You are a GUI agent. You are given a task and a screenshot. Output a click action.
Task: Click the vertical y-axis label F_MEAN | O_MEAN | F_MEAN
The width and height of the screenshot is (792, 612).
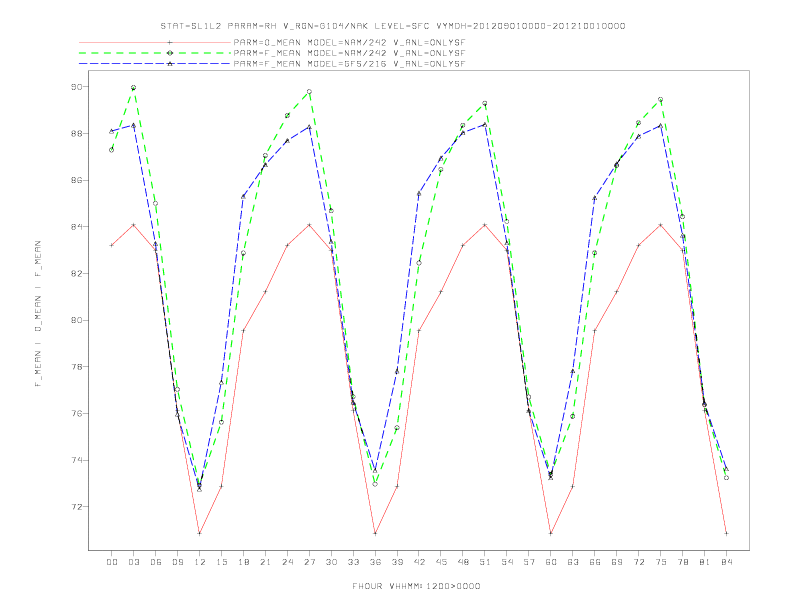click(x=38, y=314)
